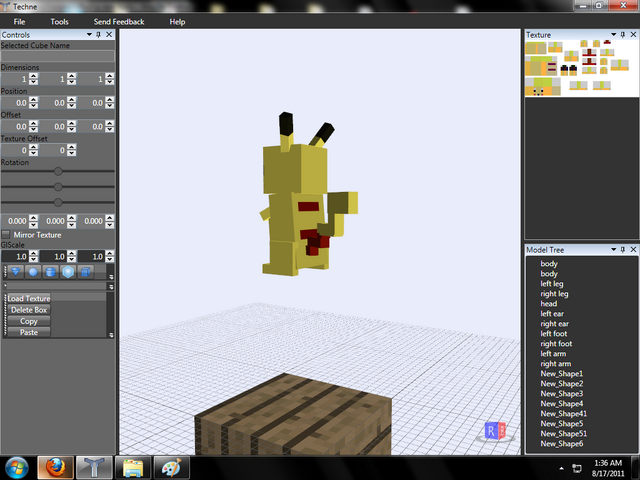The image size is (640, 480).
Task: Add a cylinder shape to the model
Action: [51, 272]
